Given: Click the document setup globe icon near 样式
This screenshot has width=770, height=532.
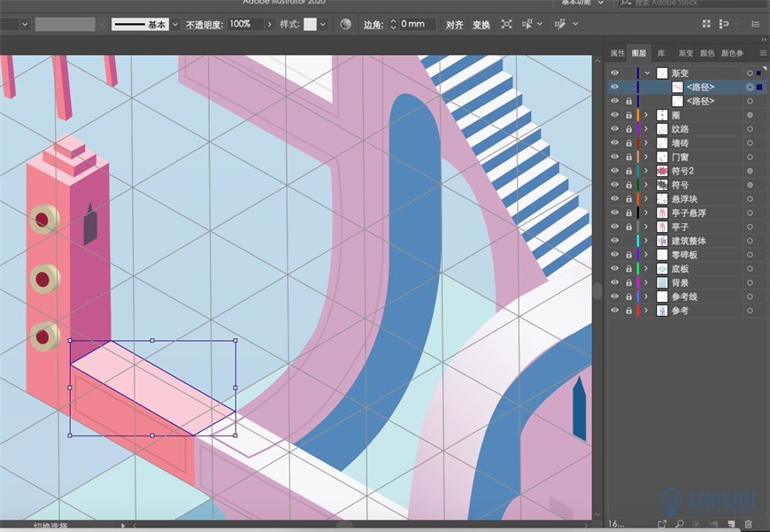Looking at the screenshot, I should coord(346,24).
